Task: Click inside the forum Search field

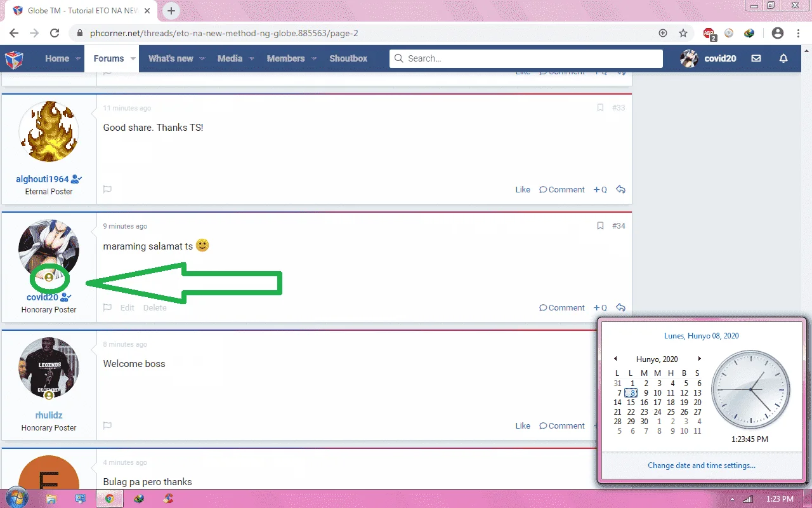Action: [526, 58]
